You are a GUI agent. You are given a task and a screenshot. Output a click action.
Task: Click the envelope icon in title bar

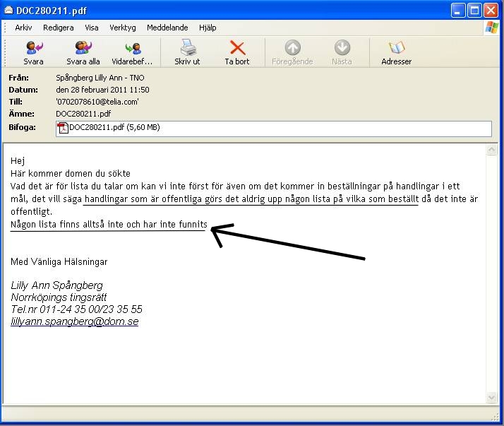point(8,11)
